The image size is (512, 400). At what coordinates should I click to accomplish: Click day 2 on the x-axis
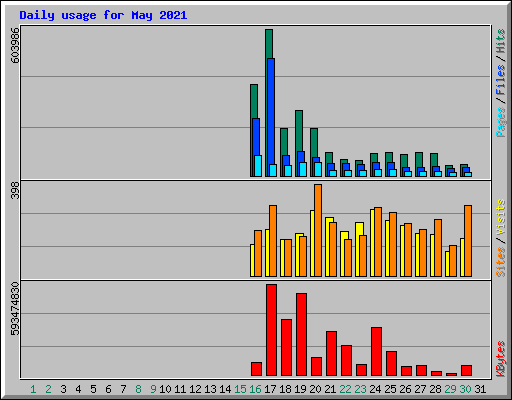click(48, 389)
